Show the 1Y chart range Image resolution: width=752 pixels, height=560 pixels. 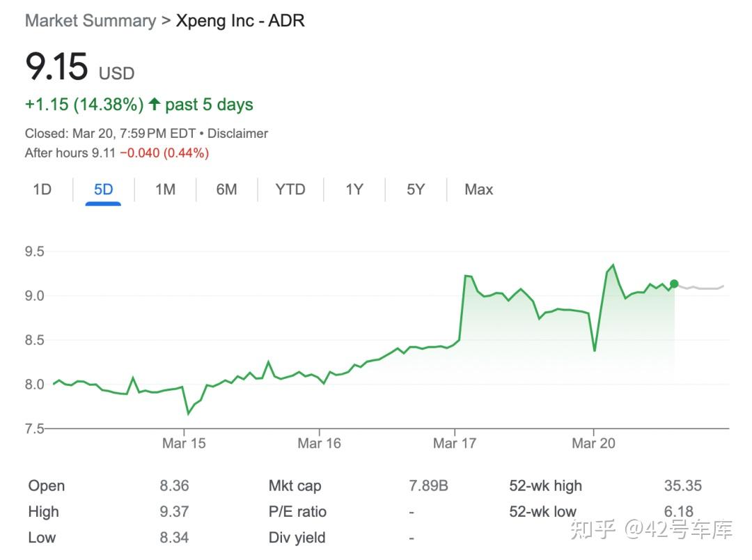coord(354,189)
